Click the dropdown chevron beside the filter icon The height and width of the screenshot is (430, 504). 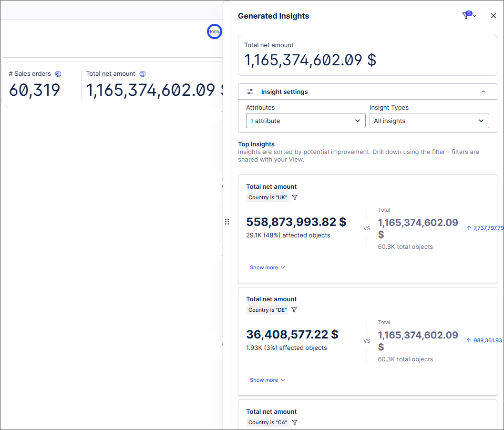pos(474,16)
